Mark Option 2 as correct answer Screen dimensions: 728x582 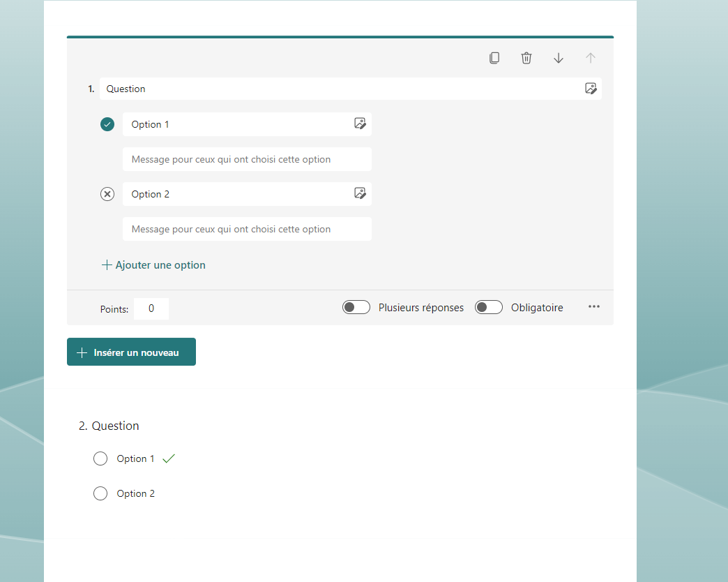coord(107,193)
